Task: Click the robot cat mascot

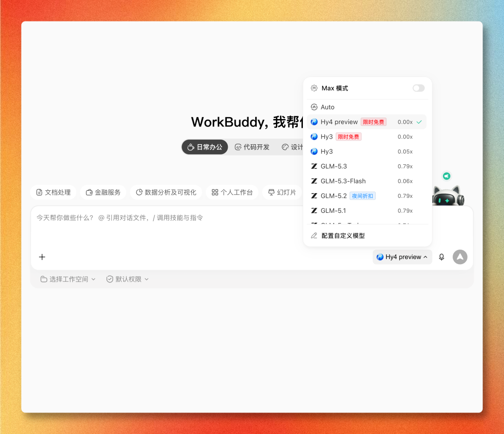Action: click(448, 196)
